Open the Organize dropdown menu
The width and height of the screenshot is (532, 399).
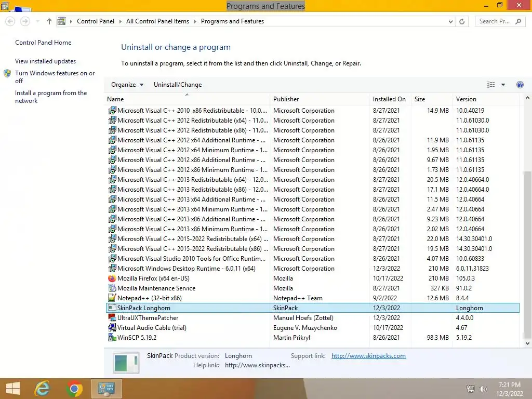pos(127,85)
